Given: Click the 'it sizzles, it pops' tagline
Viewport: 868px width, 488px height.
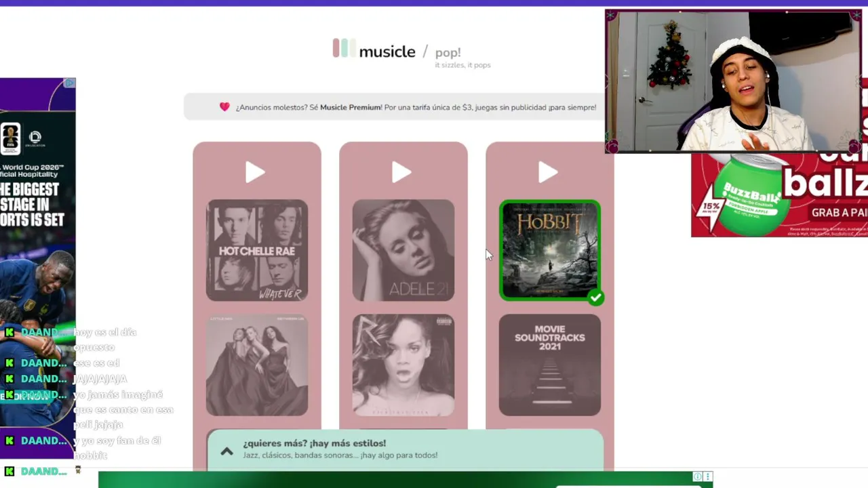Looking at the screenshot, I should pyautogui.click(x=462, y=65).
